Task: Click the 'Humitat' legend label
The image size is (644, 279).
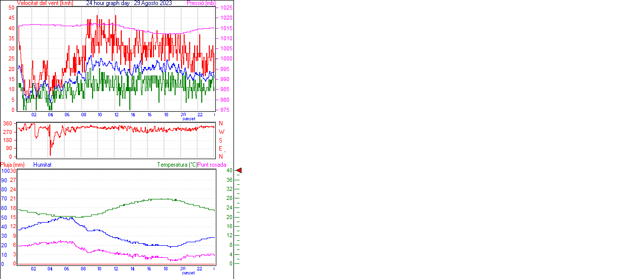Action: pos(42,165)
